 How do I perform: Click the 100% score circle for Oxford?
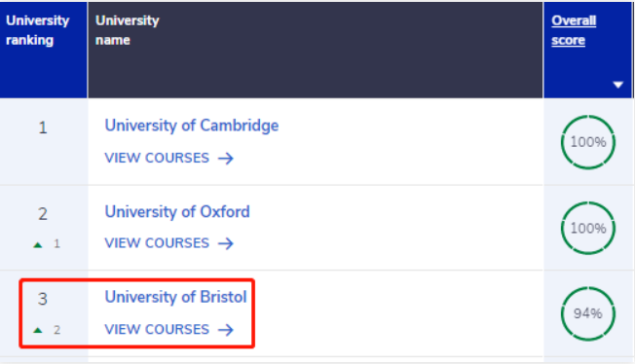pyautogui.click(x=588, y=229)
